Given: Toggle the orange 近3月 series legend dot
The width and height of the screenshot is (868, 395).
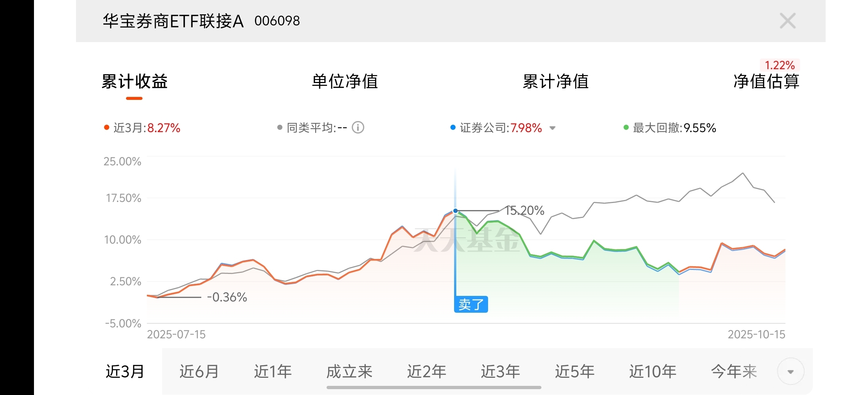Looking at the screenshot, I should [x=107, y=128].
